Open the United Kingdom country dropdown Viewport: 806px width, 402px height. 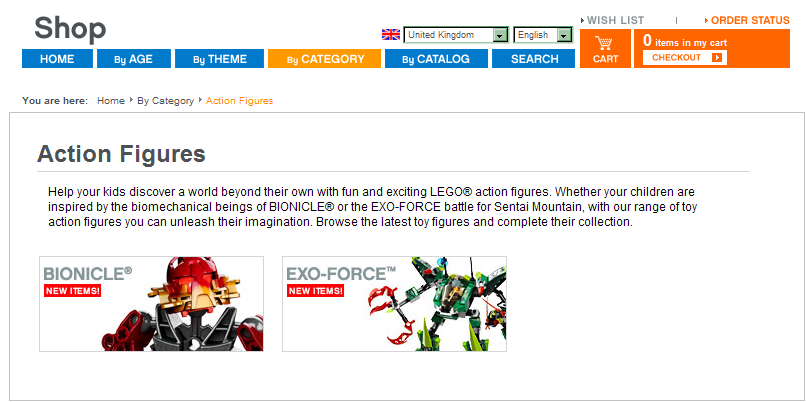(x=456, y=35)
